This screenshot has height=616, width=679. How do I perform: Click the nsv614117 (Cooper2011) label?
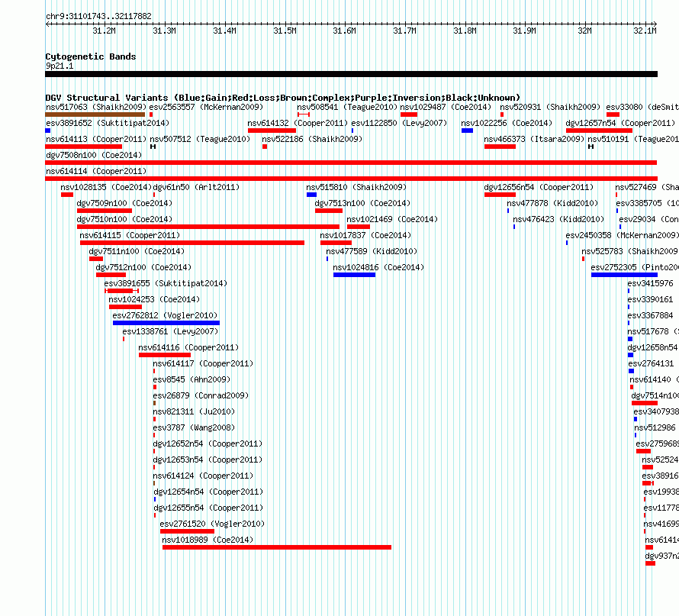tap(203, 363)
